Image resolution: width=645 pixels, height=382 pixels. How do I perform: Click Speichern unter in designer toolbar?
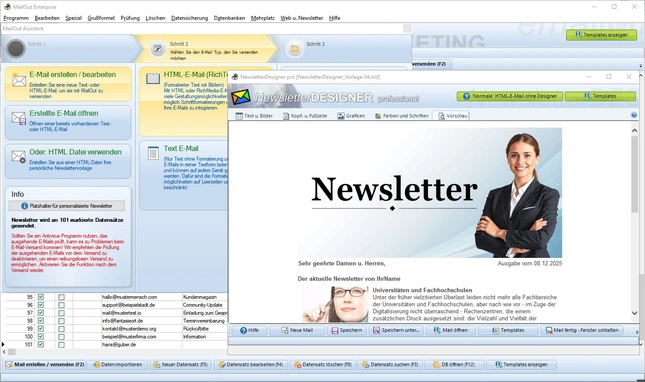[x=396, y=330]
